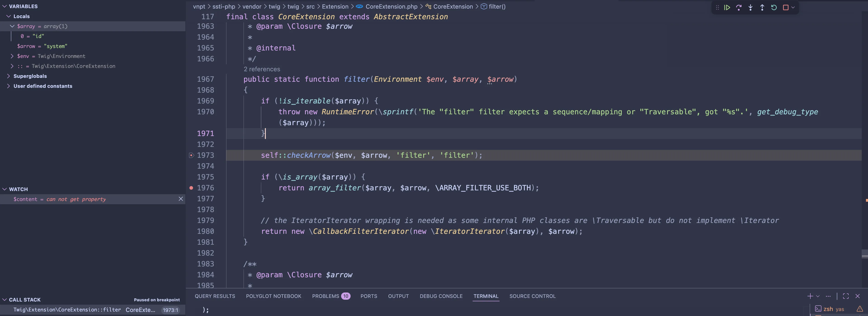Image resolution: width=868 pixels, height=316 pixels.
Task: Click line number 1967 in the gutter
Action: click(x=205, y=79)
